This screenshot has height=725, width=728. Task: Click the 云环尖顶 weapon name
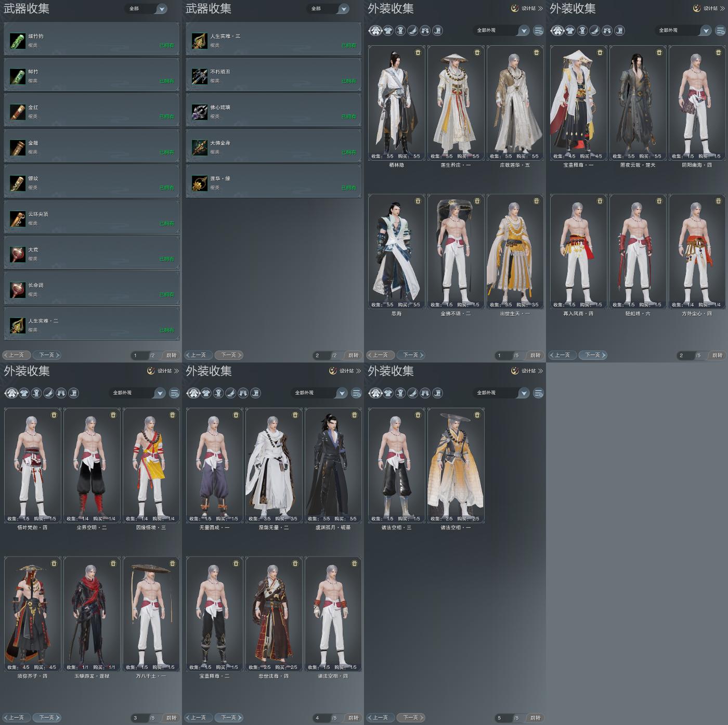point(38,214)
